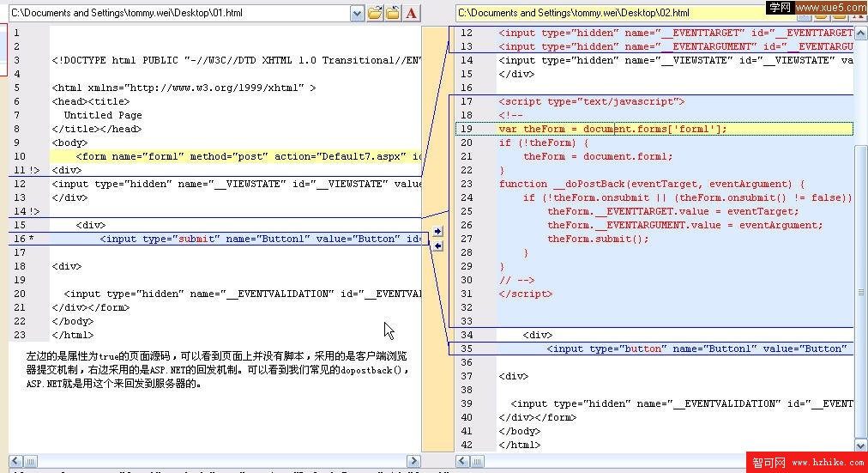Click right line 19 var theForm
This screenshot has width=868, height=473.
click(x=612, y=129)
